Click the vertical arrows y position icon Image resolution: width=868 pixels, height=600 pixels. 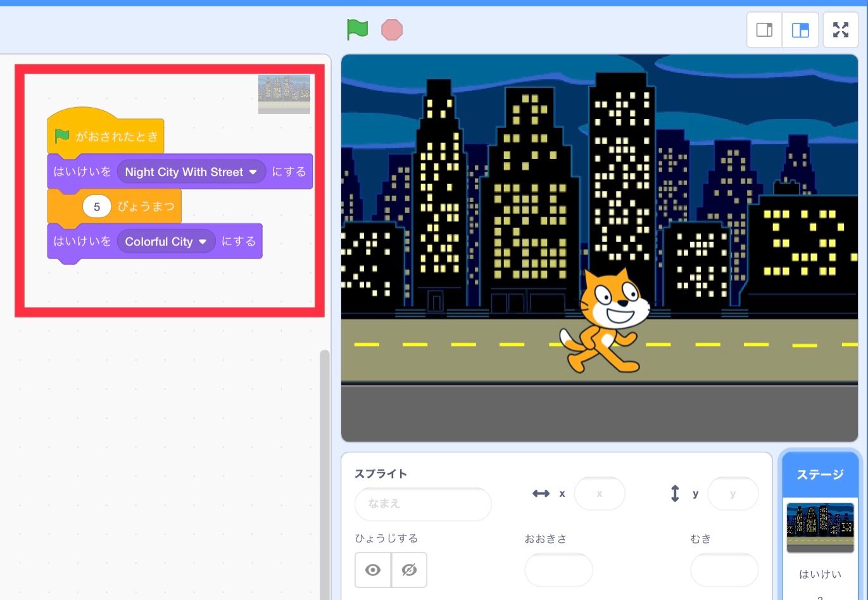coord(675,494)
